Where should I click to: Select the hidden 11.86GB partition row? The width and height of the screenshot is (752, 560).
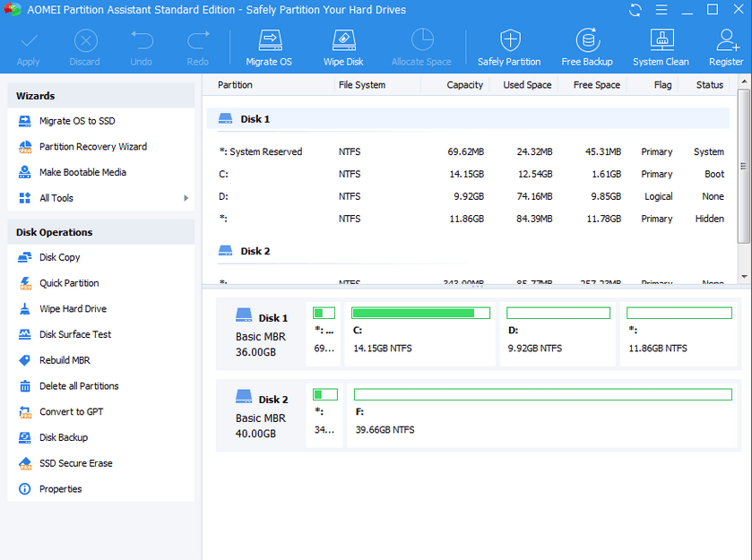pyautogui.click(x=468, y=219)
